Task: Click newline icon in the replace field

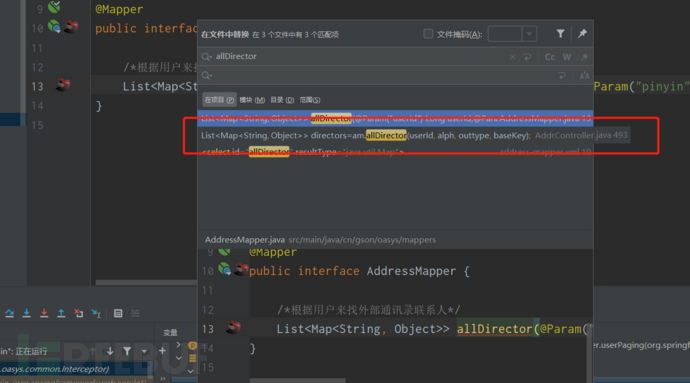Action: 562,76
